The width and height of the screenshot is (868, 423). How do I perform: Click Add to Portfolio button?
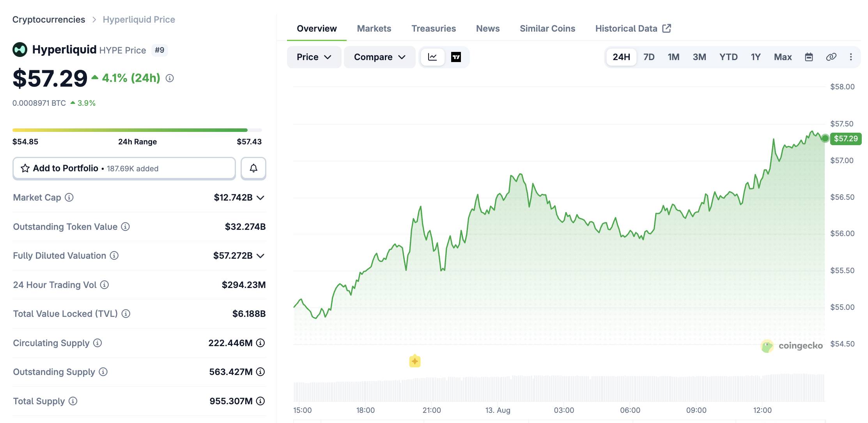coord(124,168)
